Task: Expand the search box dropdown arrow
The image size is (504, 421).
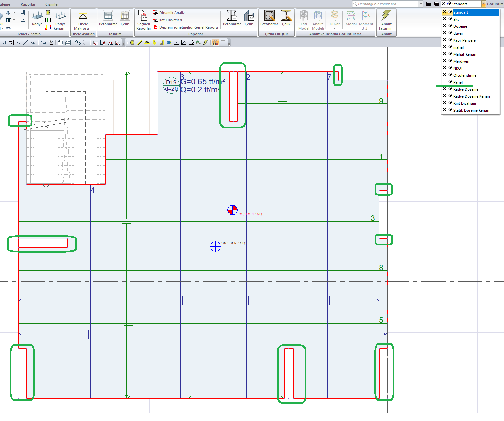Action: 421,4
